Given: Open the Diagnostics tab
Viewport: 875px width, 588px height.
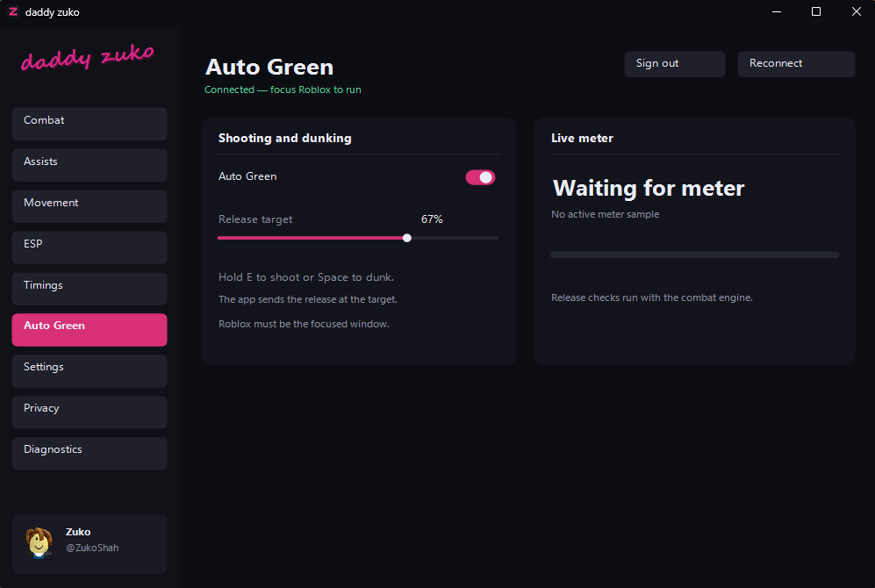Looking at the screenshot, I should 90,454.
